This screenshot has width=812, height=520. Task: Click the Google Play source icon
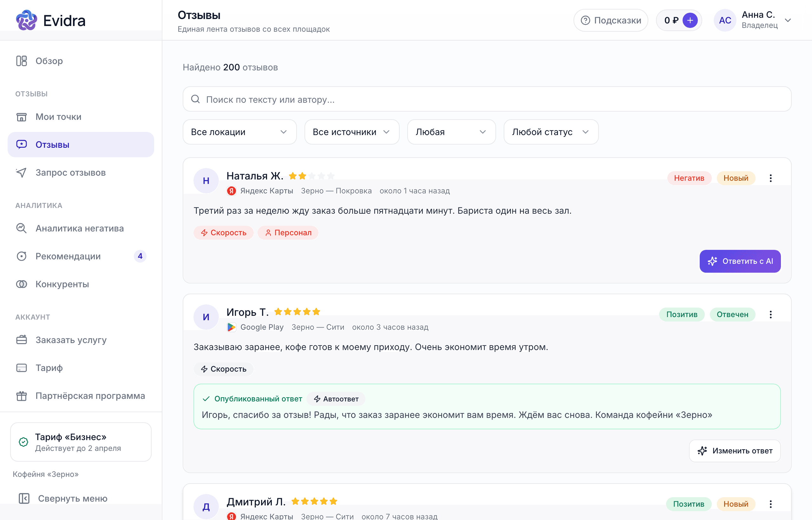(x=231, y=327)
